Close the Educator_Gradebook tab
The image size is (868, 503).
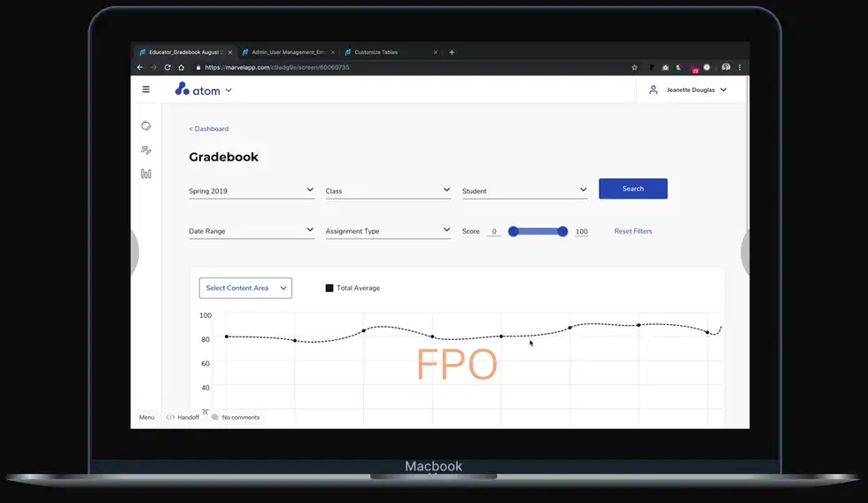229,52
